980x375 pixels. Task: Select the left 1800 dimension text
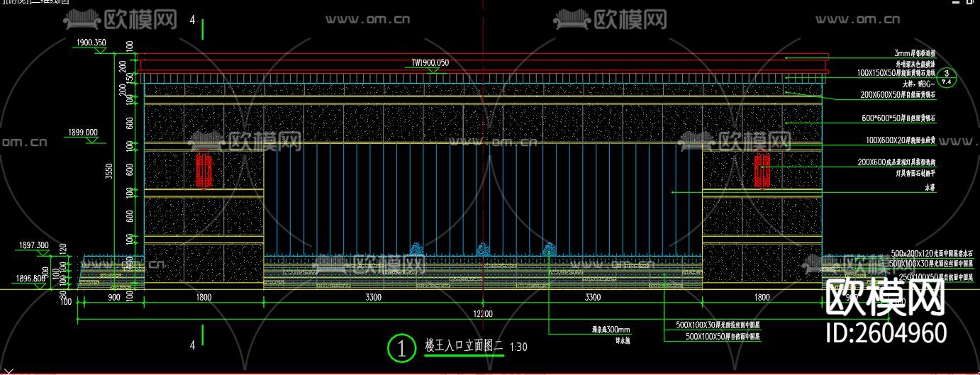point(204,298)
